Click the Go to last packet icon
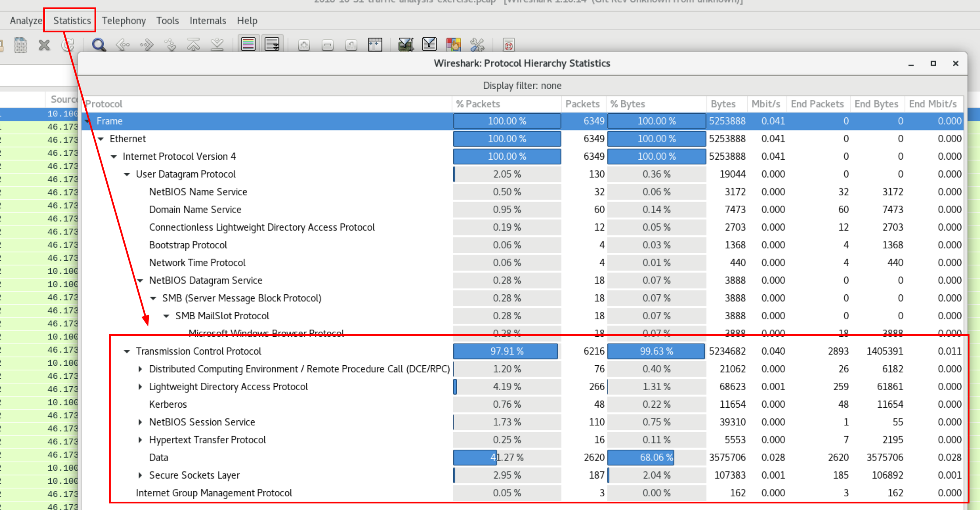Viewport: 980px width, 510px height. tap(217, 45)
